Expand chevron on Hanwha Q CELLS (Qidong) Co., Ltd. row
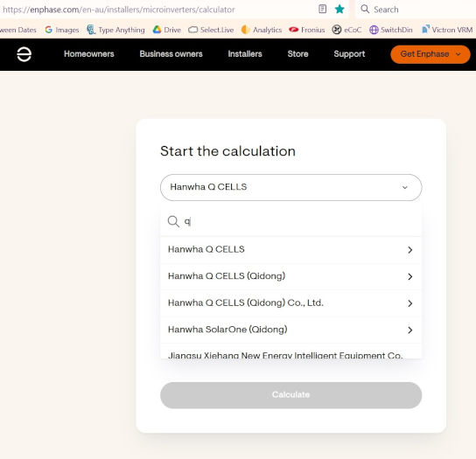 pyautogui.click(x=409, y=303)
